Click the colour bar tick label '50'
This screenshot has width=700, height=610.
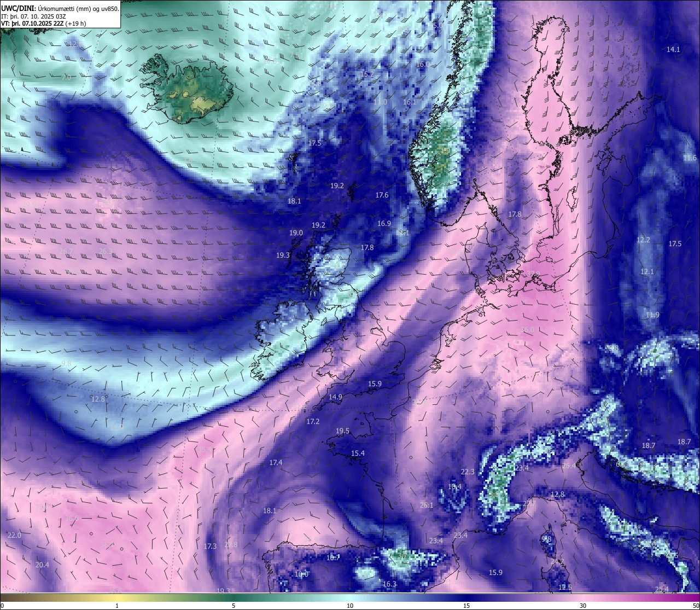(696, 606)
